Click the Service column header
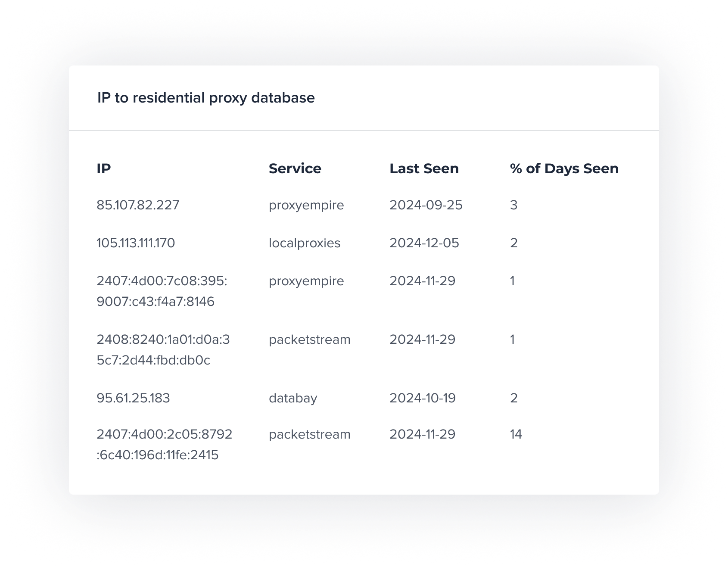Screen dimensions: 728x567 295,168
